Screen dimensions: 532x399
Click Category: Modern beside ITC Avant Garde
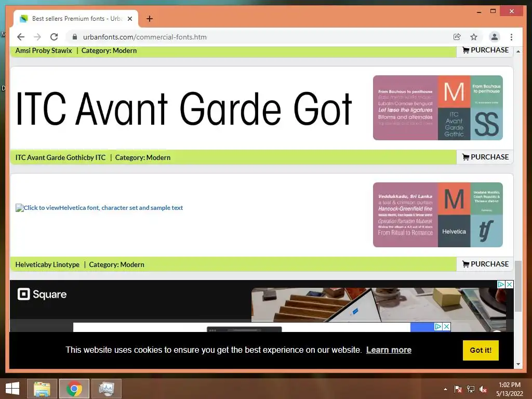142,157
